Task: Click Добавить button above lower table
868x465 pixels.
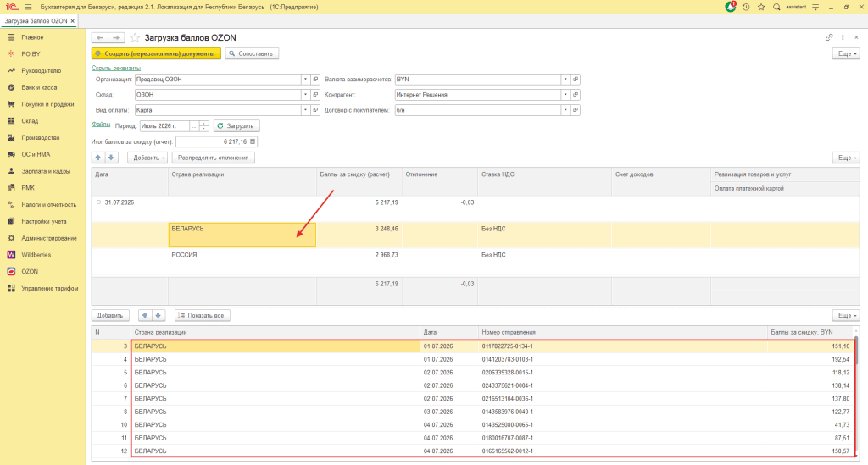Action: point(110,315)
